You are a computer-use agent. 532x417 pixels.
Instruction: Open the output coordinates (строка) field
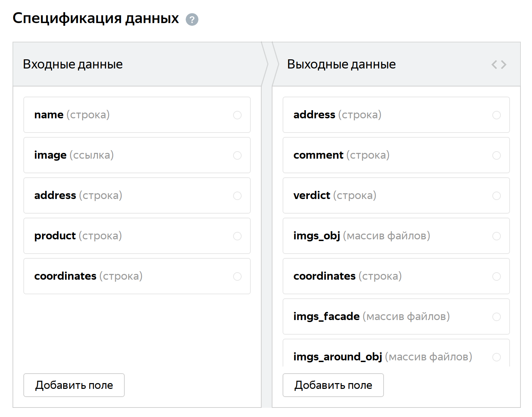[x=347, y=276]
